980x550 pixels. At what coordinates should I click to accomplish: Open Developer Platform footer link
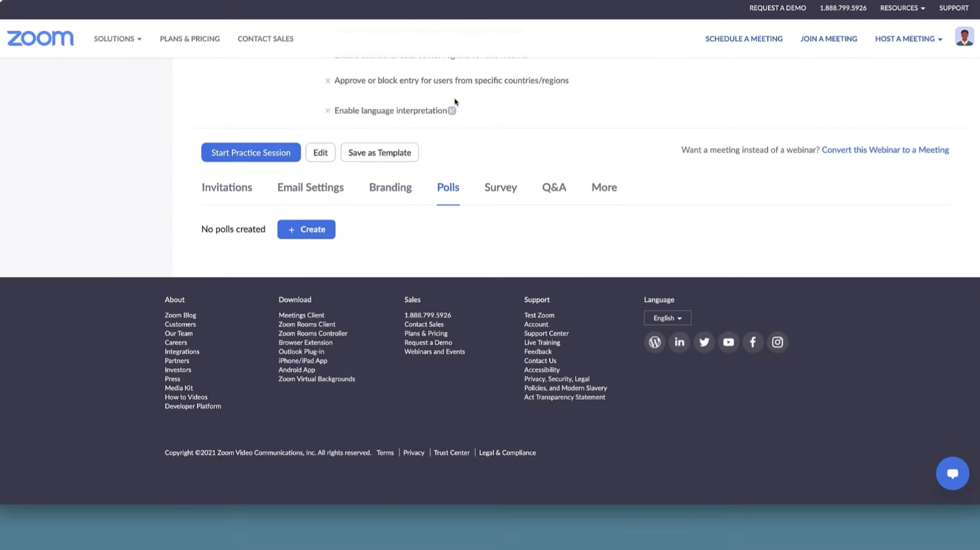click(x=193, y=406)
